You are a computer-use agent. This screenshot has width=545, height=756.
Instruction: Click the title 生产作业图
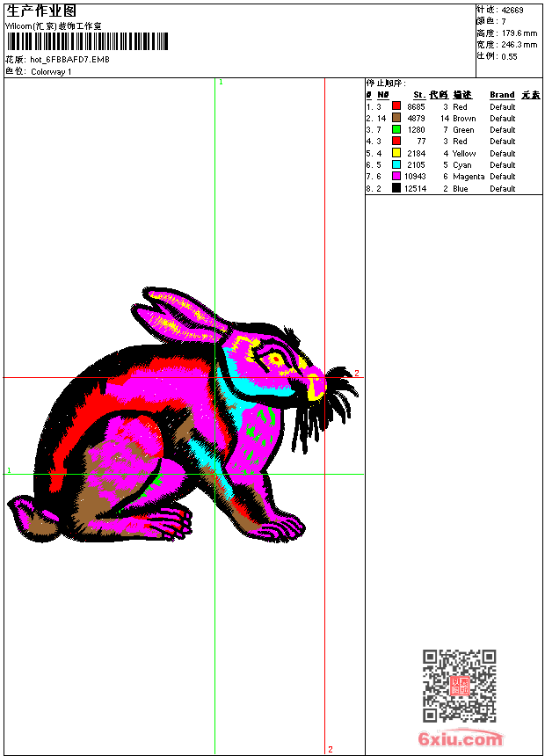click(41, 11)
